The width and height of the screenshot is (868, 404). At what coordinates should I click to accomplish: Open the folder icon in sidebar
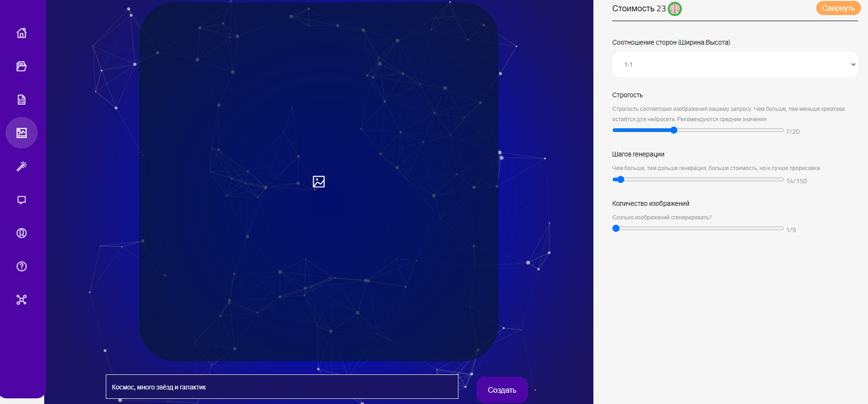(x=22, y=66)
